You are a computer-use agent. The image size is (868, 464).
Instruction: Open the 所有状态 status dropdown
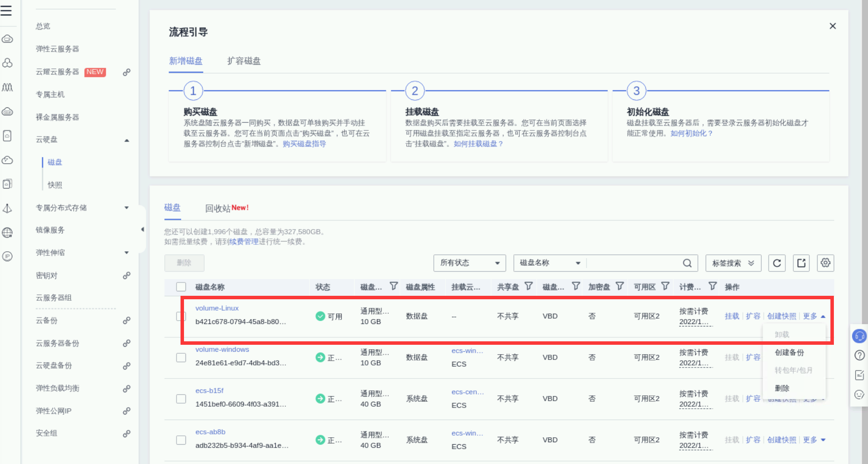click(x=470, y=263)
